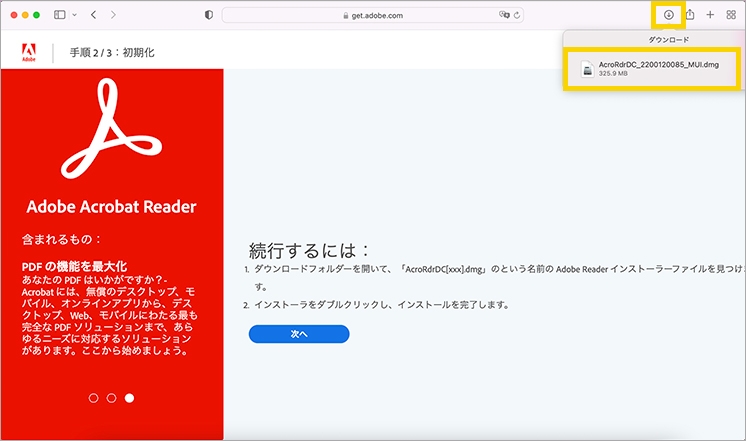Click the Adobe Acrobat Reader title
The width and height of the screenshot is (746, 441).
111,206
